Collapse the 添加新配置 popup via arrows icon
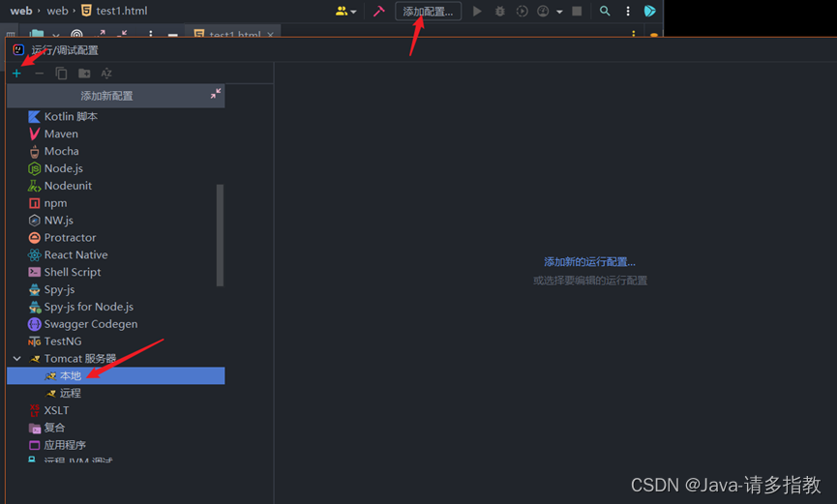 [x=215, y=94]
